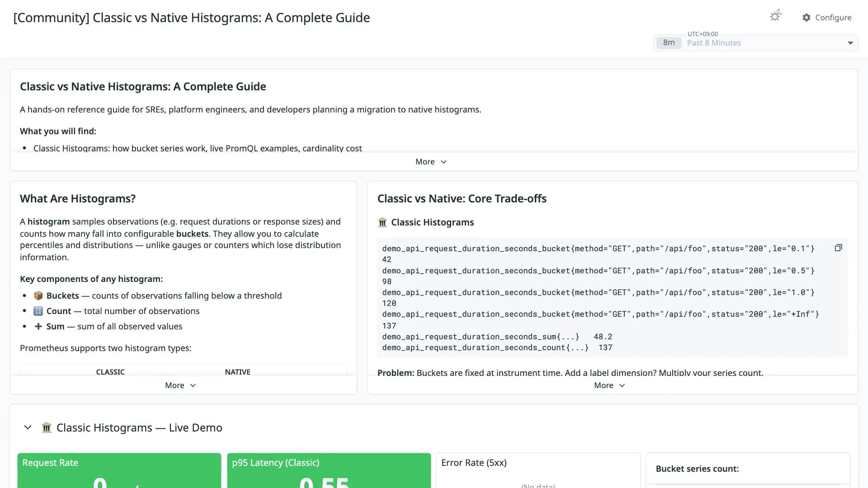
Task: Click the What Are Histograms? heading
Action: click(78, 199)
